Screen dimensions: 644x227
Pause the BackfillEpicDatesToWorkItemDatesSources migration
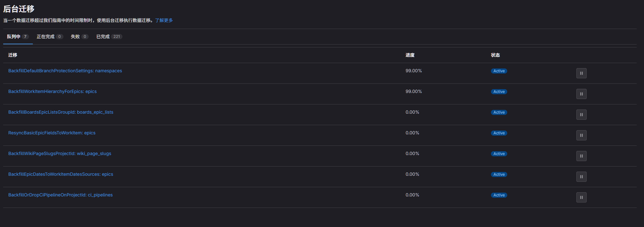click(581, 177)
